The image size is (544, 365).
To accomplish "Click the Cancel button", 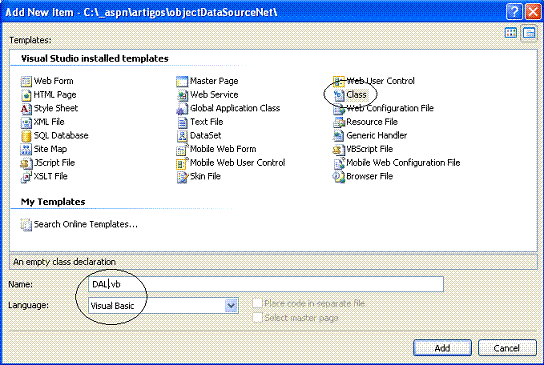I will coord(507,348).
